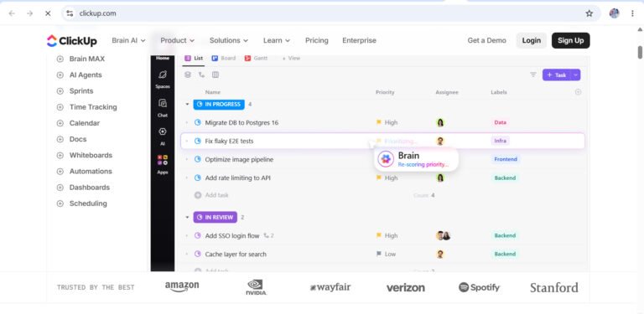Screen dimensions: 644x314
Task: Expand the Scheduling feature item
Action: pos(60,203)
